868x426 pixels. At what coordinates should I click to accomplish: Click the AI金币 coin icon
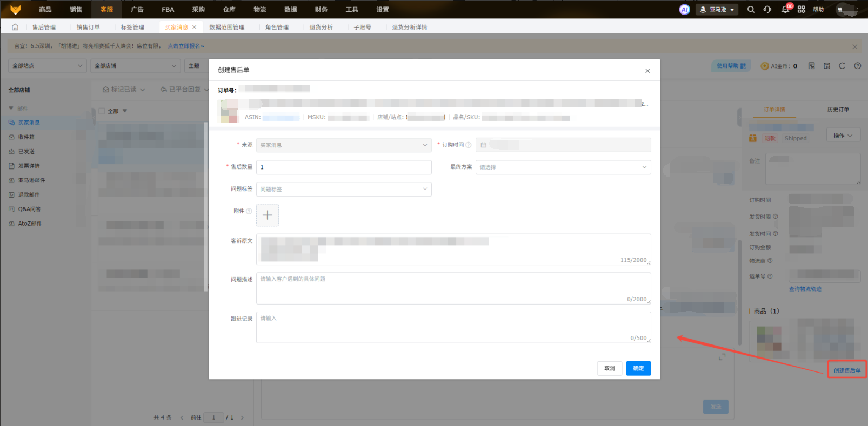[765, 66]
